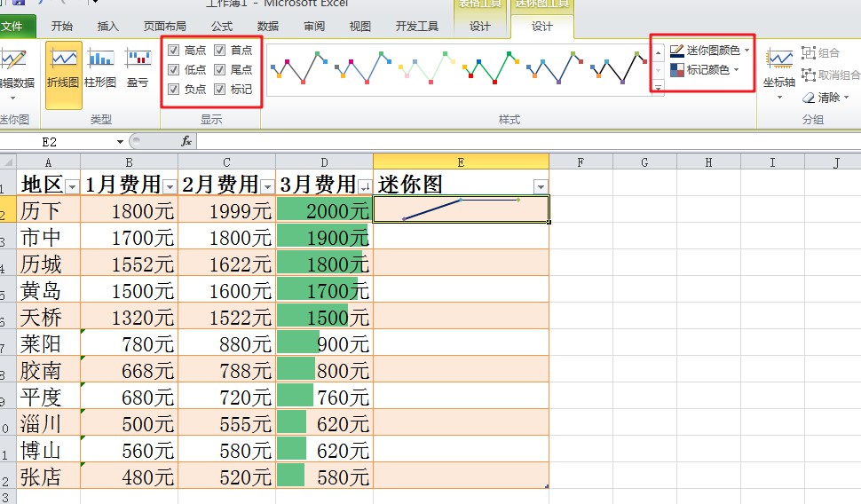The image size is (861, 504).
Task: Apply the pale light-green sparkline style
Action: point(427,67)
